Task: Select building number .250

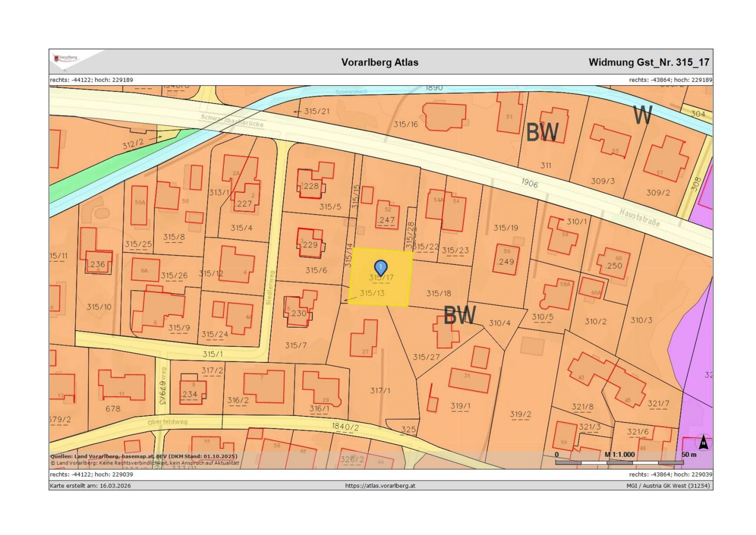Action: [613, 265]
